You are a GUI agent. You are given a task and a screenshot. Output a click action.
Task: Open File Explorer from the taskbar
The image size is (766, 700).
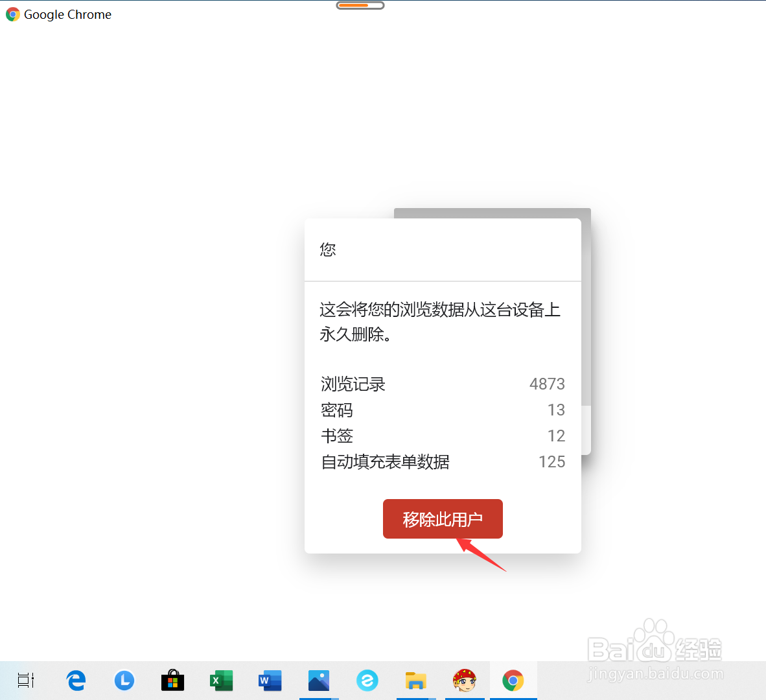point(416,681)
